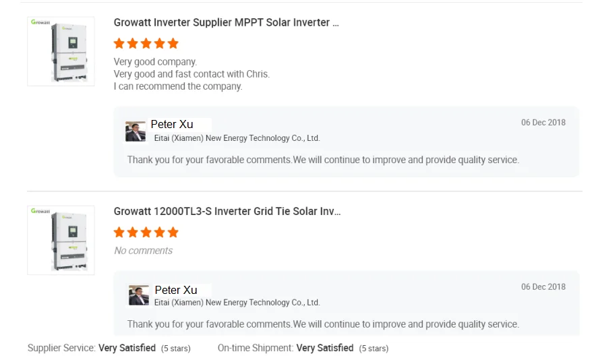The image size is (594, 364).
Task: Open the second Growatt inverter product thumbnail
Action: tap(61, 240)
